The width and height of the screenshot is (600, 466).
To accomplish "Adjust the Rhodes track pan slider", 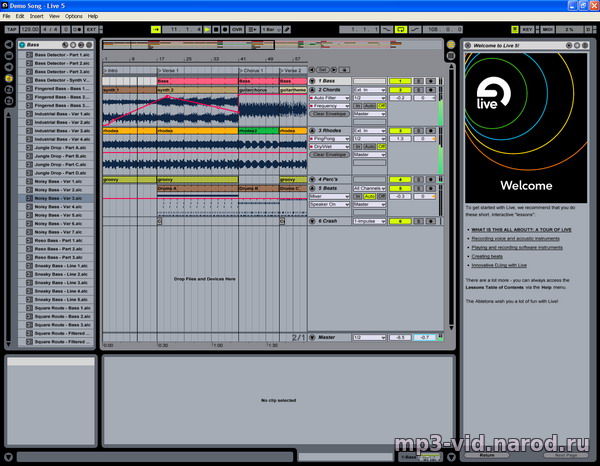I will pyautogui.click(x=425, y=138).
